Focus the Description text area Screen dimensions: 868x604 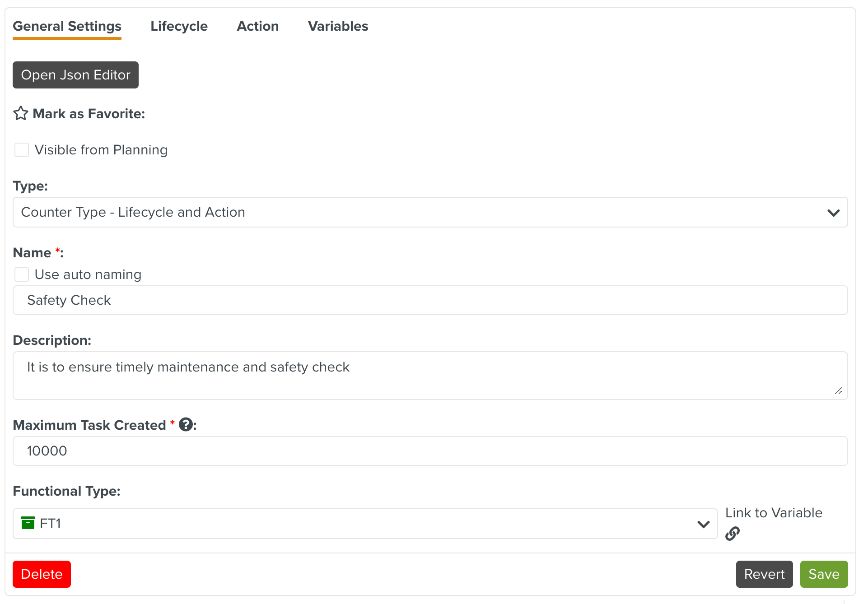click(x=429, y=376)
